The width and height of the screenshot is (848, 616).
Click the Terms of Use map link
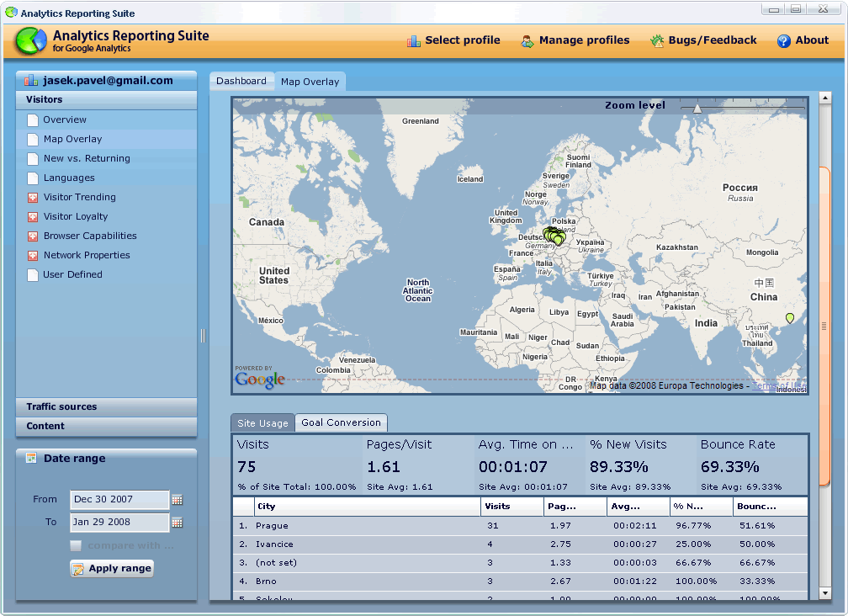click(x=779, y=385)
